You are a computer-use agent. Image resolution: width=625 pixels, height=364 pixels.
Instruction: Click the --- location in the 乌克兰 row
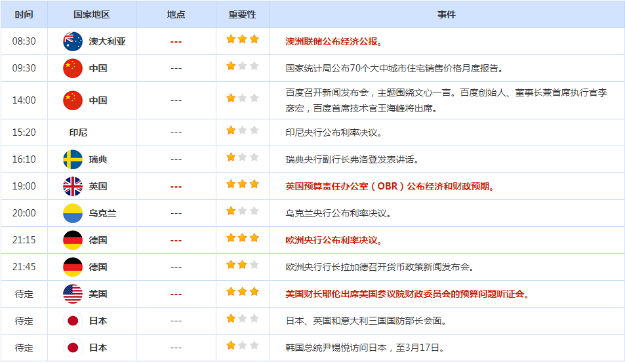(176, 214)
